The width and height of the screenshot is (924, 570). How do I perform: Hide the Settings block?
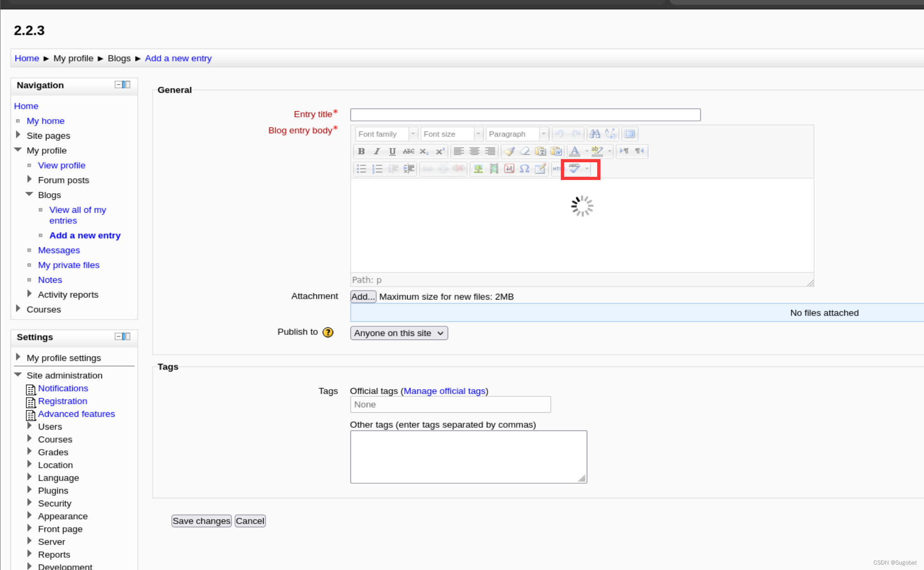click(119, 336)
